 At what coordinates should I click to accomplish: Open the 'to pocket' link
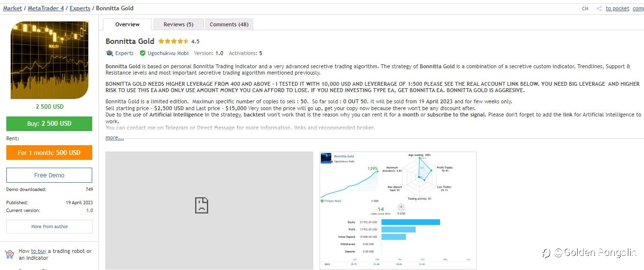coord(617,8)
